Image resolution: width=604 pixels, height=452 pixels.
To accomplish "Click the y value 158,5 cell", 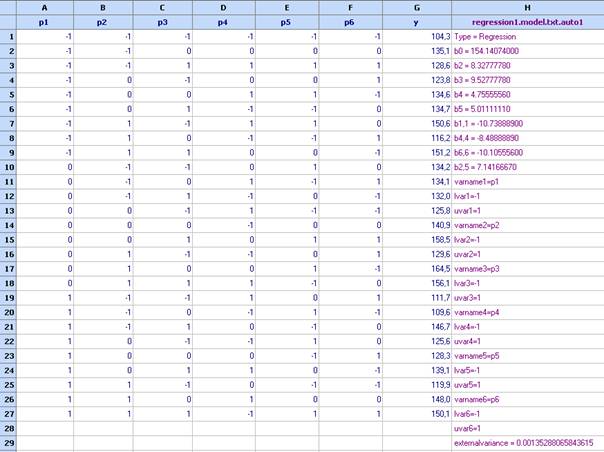I will point(416,240).
